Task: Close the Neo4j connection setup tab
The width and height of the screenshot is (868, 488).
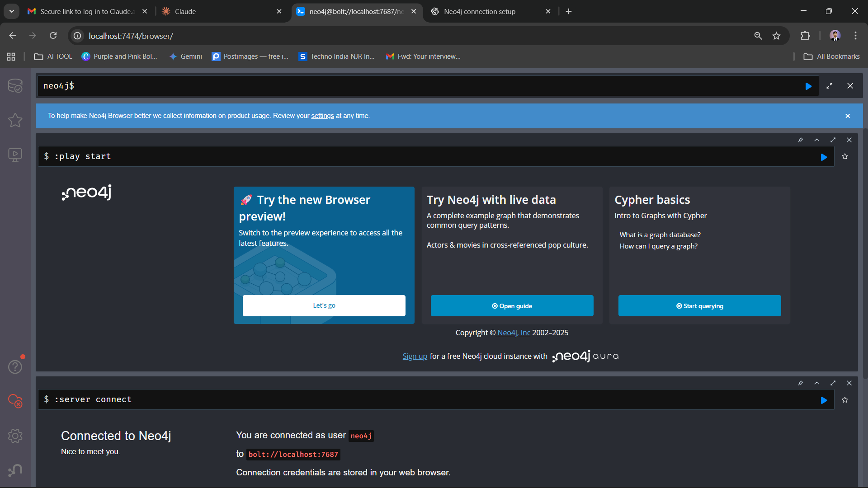Action: [548, 11]
